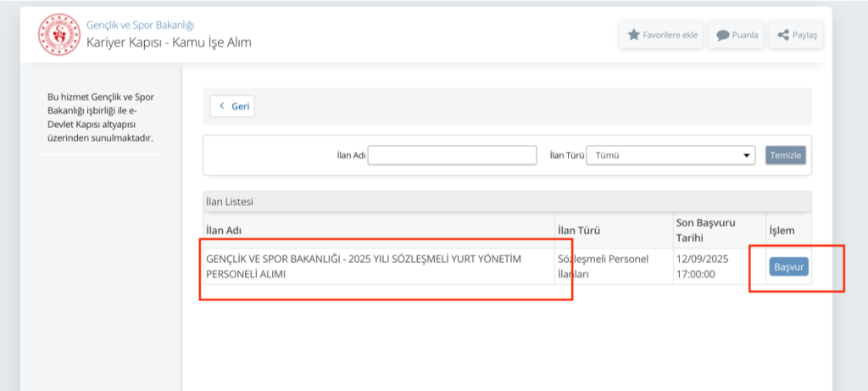Click the İlan Adı column header
This screenshot has width=868, height=391.
[x=224, y=231]
